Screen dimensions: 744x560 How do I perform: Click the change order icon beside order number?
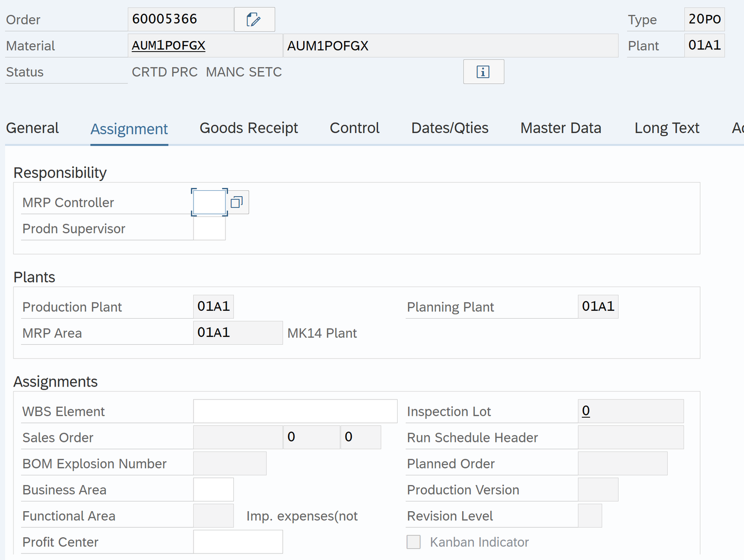point(254,20)
